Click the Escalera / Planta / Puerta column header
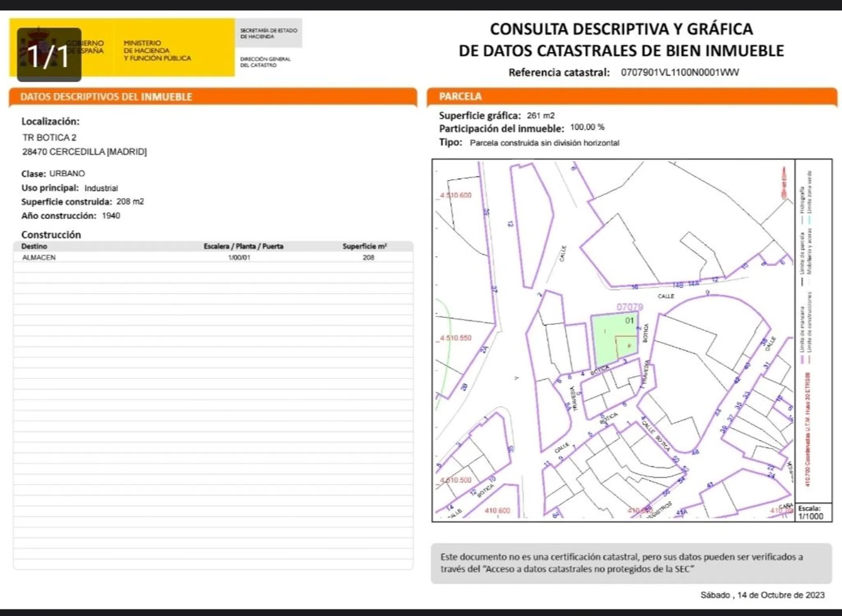 (x=243, y=246)
